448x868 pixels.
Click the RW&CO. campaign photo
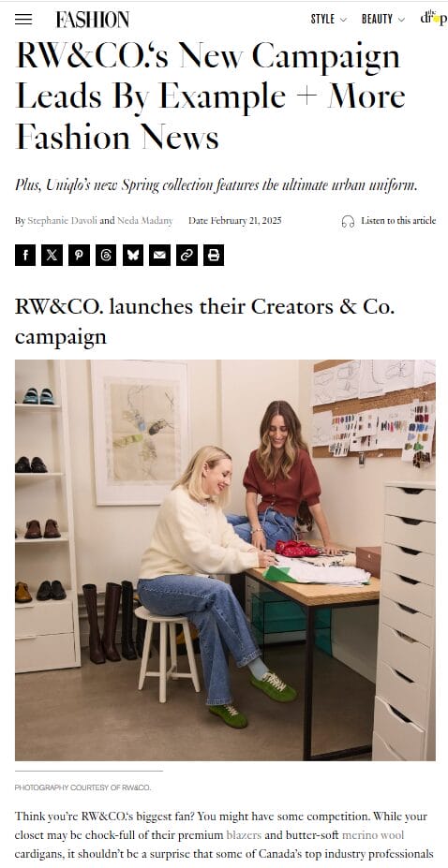click(225, 560)
